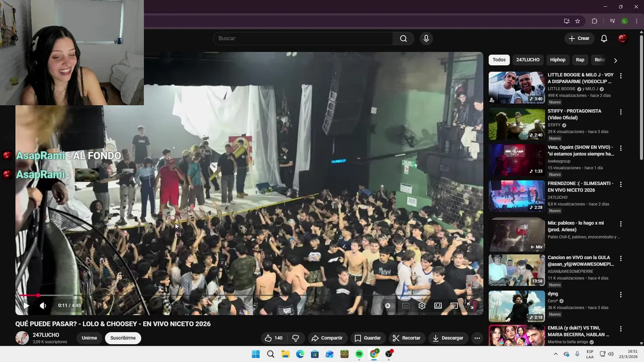Open Windows taskbar search

click(x=271, y=354)
